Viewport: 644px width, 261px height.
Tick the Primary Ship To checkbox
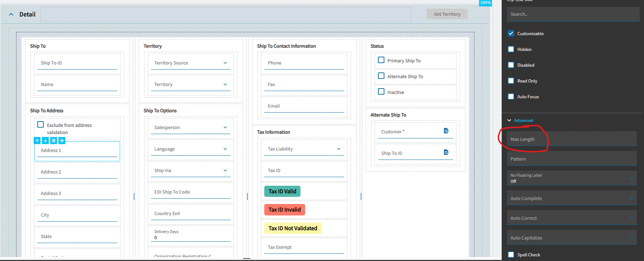click(381, 60)
